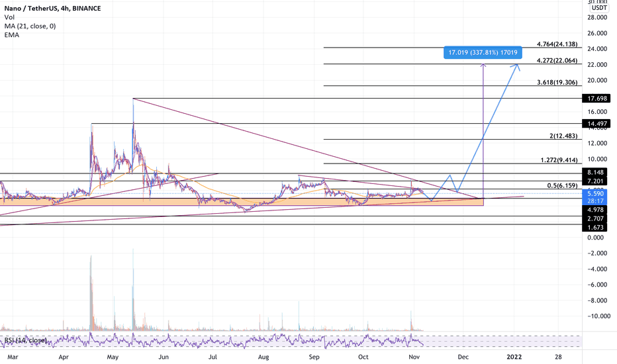Click the Jun label on time axis
Viewport: 617px width, 364px height.
tap(164, 357)
